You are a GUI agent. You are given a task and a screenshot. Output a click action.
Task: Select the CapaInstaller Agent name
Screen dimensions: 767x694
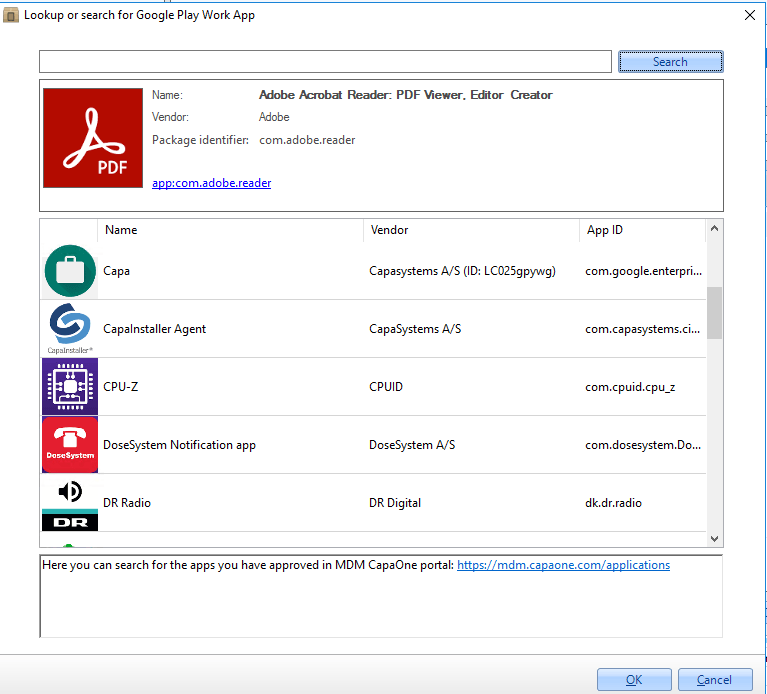tap(155, 329)
